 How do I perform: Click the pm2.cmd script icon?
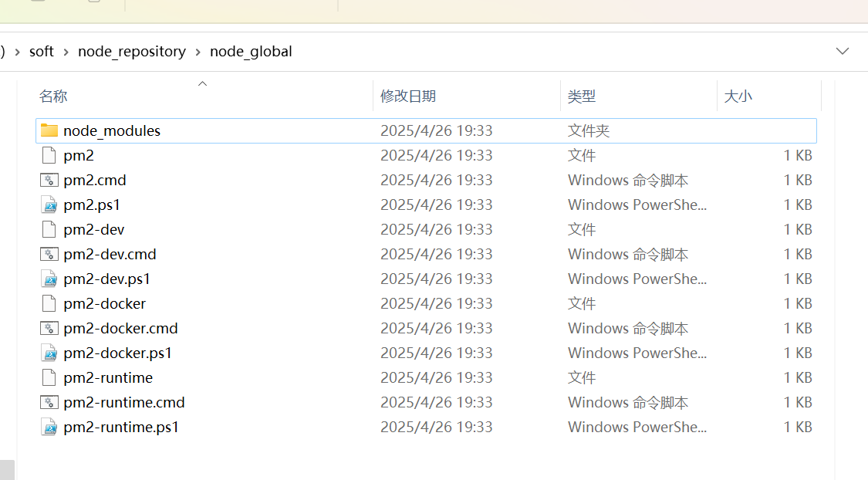pos(49,180)
